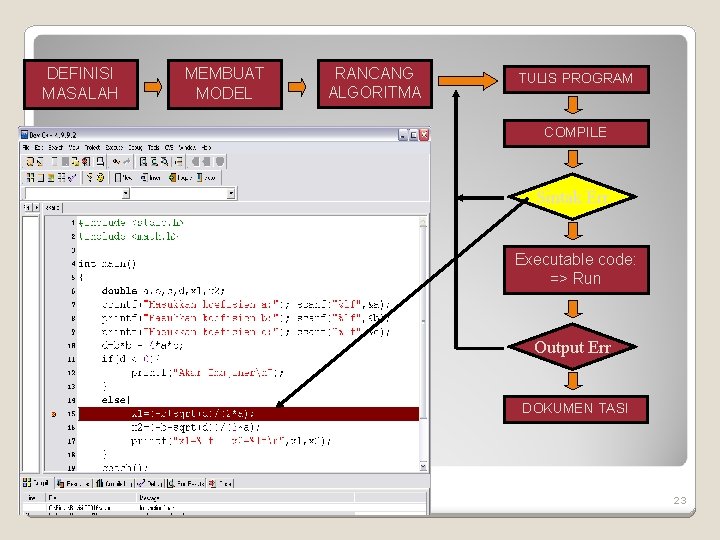Click the Rebuild All icon
Screen dimensions: 720x540
[x=62, y=177]
